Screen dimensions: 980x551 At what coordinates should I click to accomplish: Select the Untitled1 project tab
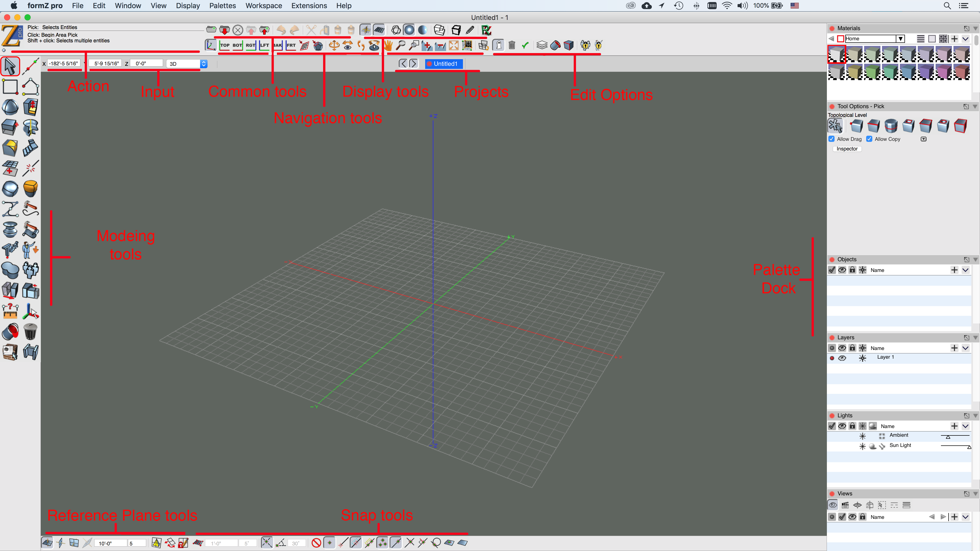pyautogui.click(x=444, y=64)
